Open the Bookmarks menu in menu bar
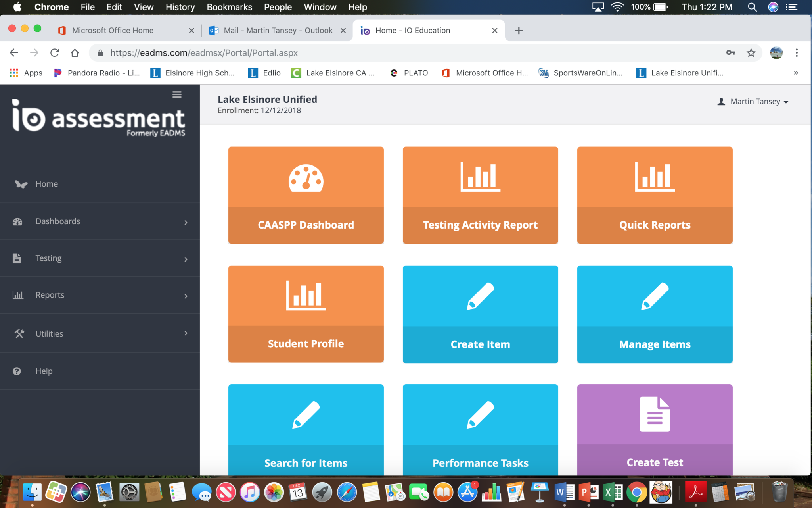 pos(229,7)
